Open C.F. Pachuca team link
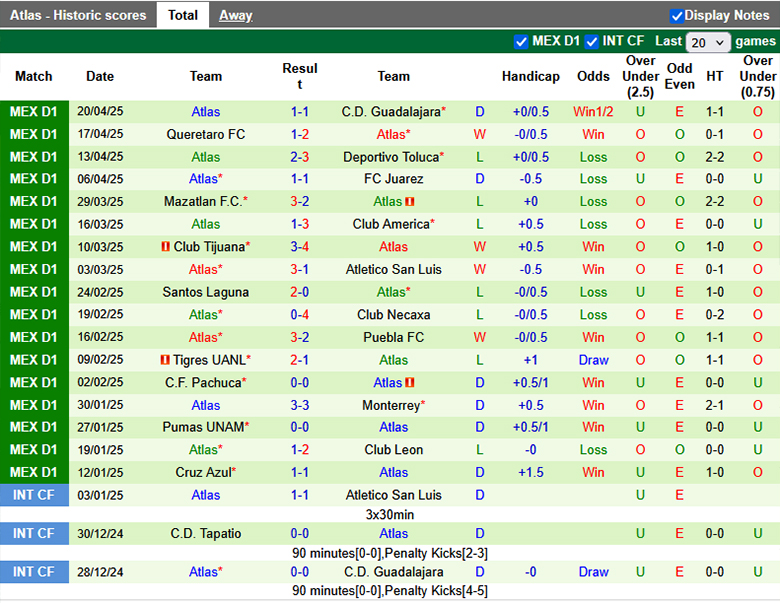The width and height of the screenshot is (780, 603). pos(203,383)
